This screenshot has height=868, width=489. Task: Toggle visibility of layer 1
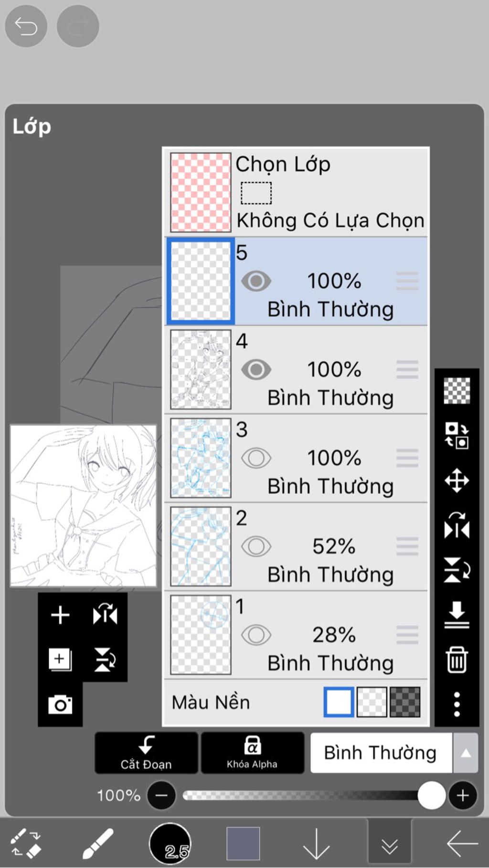click(x=256, y=635)
